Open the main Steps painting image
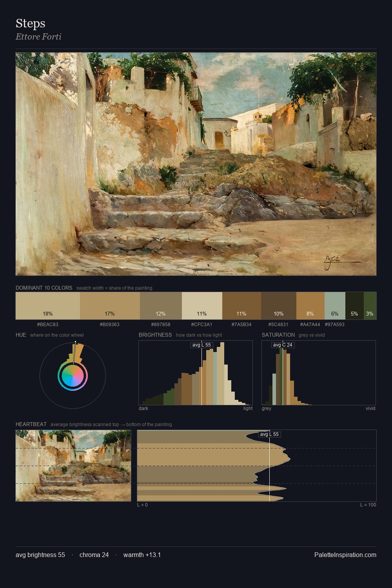The height and width of the screenshot is (588, 392). pos(196,164)
